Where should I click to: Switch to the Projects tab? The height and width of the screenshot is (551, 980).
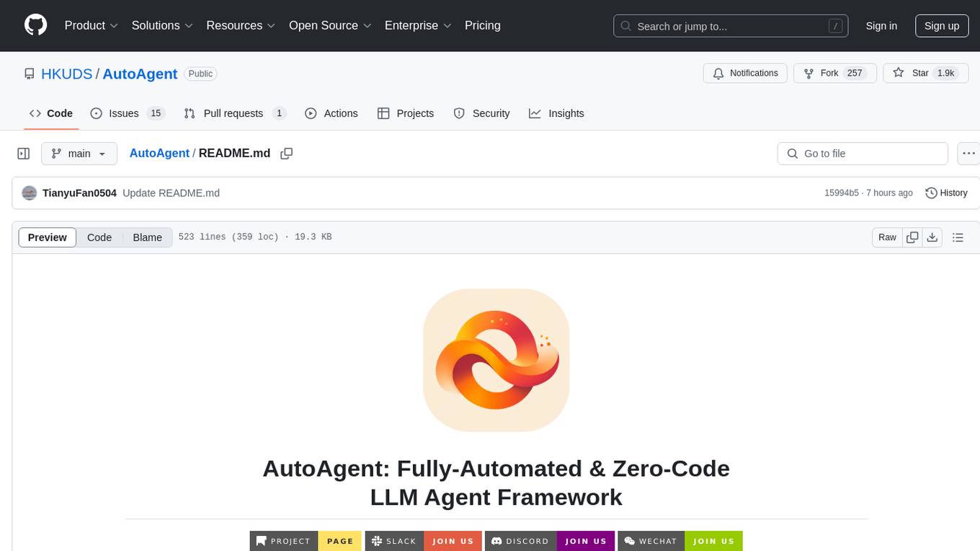coord(406,113)
